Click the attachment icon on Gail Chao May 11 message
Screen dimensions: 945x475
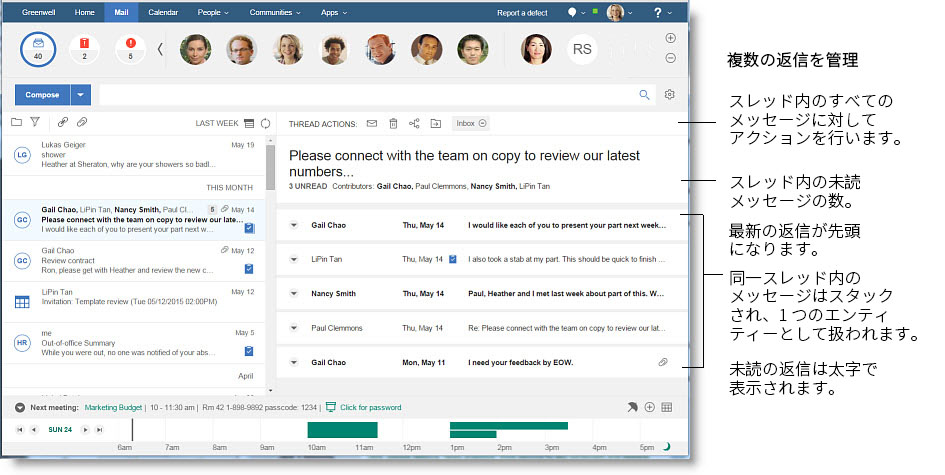pyautogui.click(x=663, y=362)
